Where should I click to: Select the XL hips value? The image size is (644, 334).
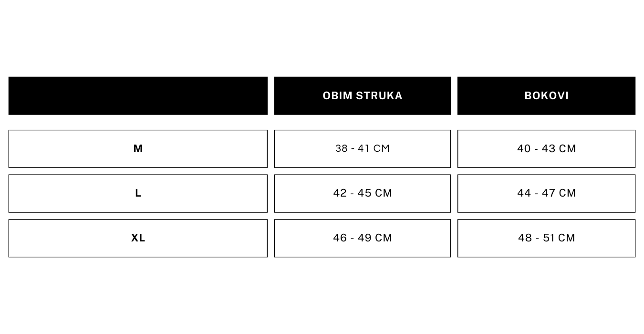pyautogui.click(x=546, y=238)
